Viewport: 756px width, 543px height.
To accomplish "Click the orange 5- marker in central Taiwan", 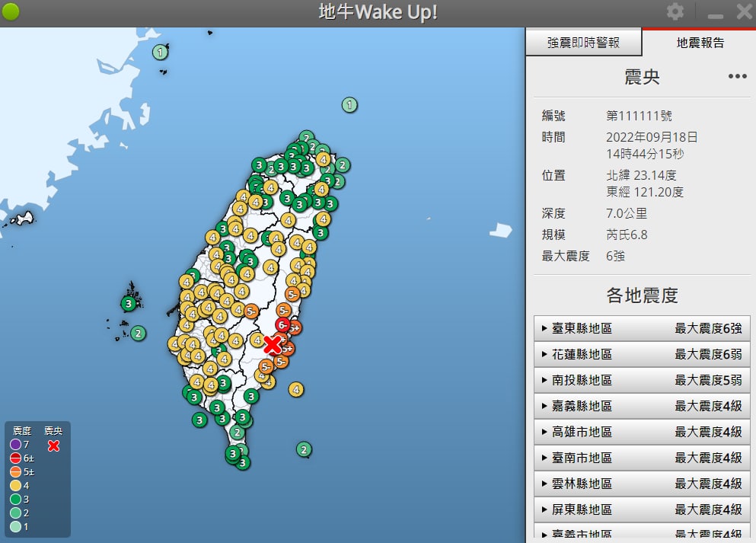I will [250, 311].
